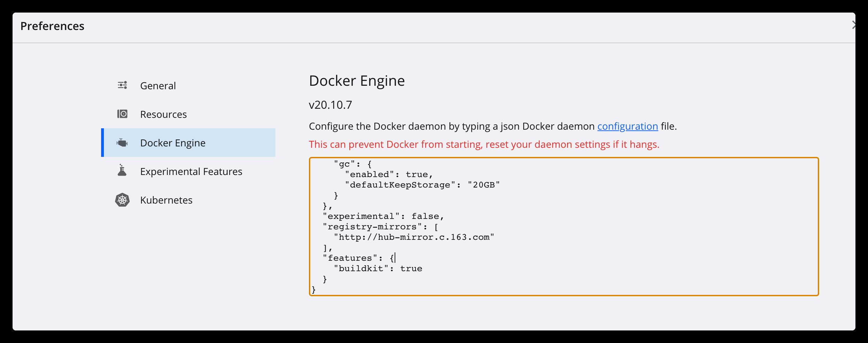Viewport: 868px width, 343px height.
Task: Place cursor on the "buildkit": true line
Action: pos(378,268)
